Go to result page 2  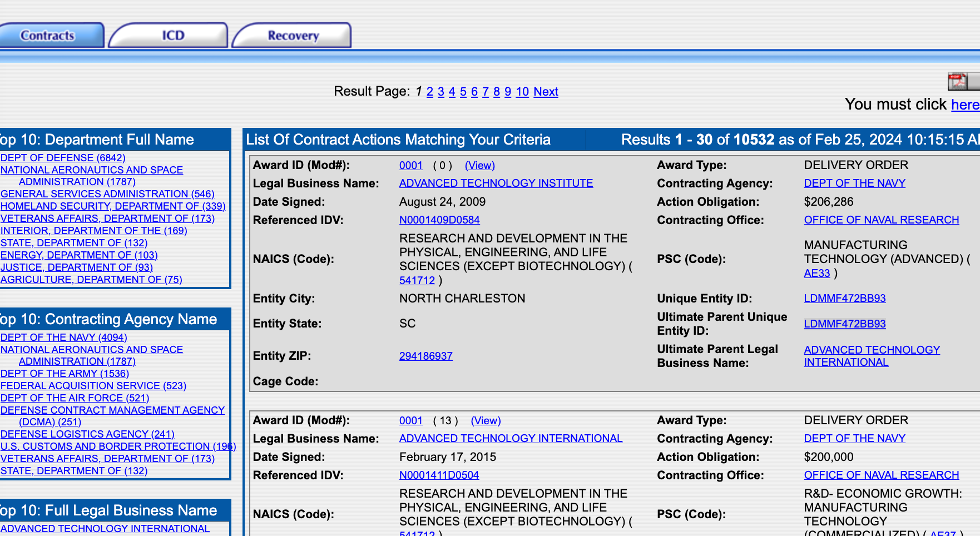pos(430,92)
